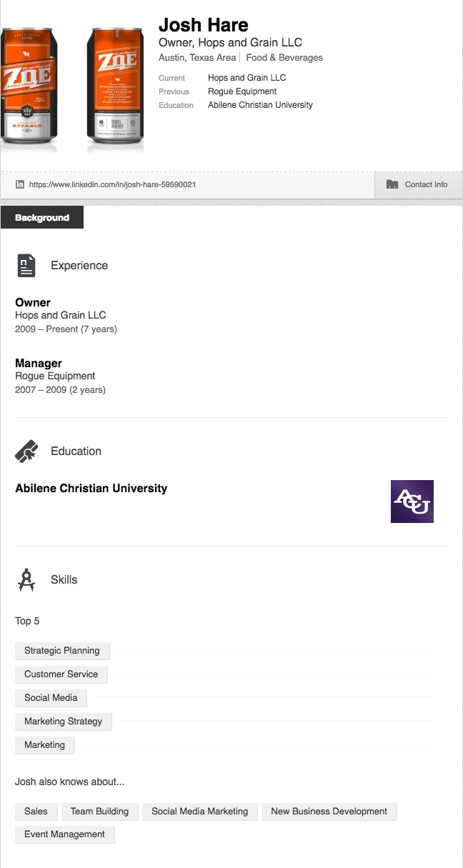Screen dimensions: 463x868
Task: Click the Social Media skill tag
Action: (51, 698)
